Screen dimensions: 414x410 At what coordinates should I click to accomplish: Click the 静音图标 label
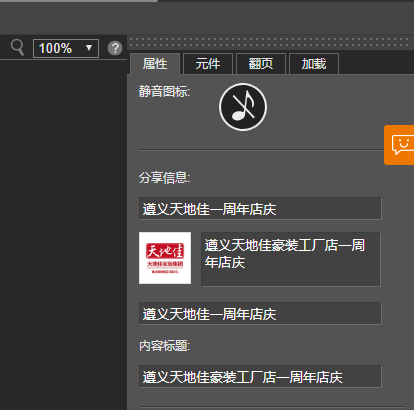(165, 92)
